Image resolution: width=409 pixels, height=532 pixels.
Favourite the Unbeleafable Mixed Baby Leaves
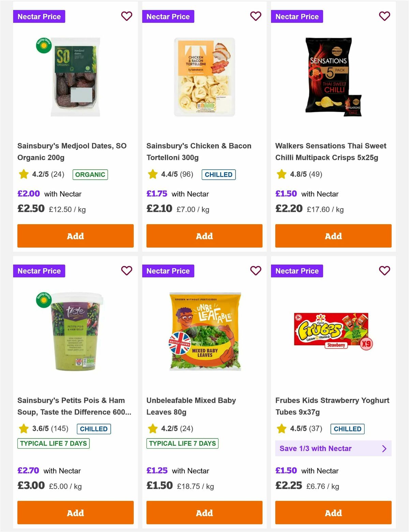click(x=255, y=271)
